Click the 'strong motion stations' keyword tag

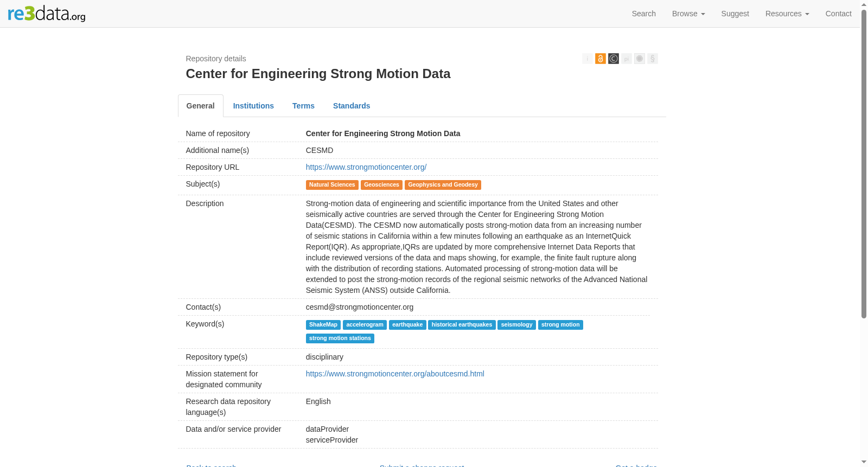click(x=340, y=338)
